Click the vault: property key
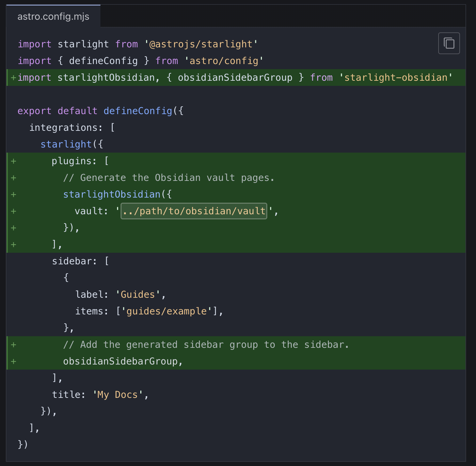 click(89, 211)
